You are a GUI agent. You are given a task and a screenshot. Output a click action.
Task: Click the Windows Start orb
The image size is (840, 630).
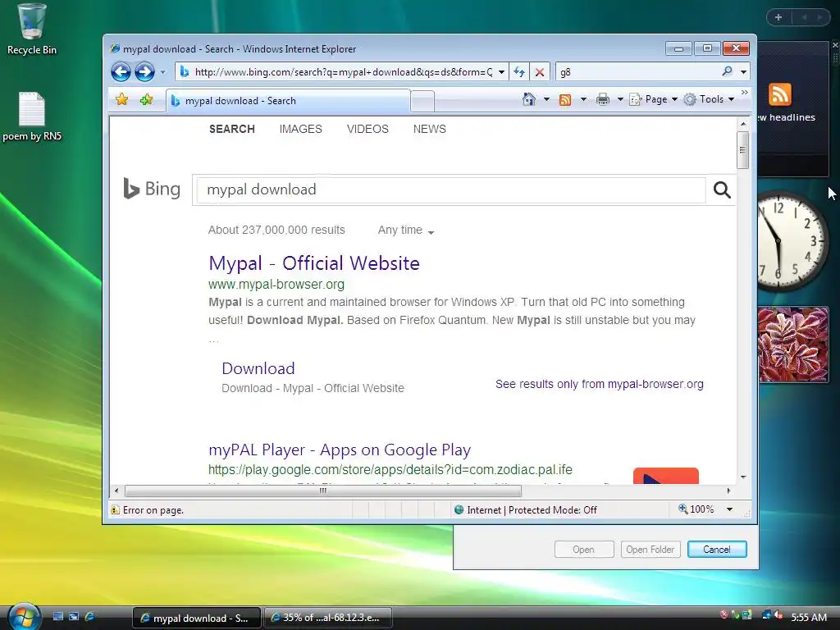click(x=24, y=617)
